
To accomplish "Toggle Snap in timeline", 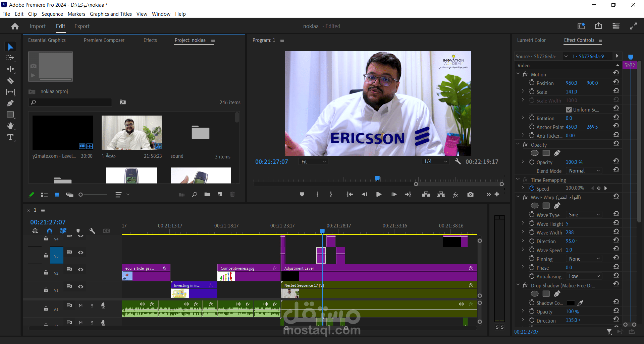I will pyautogui.click(x=50, y=231).
